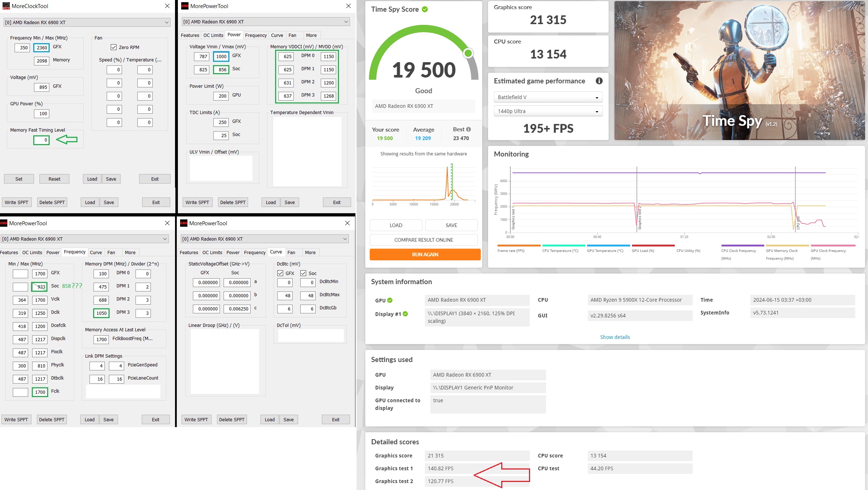Open the 1440p Ultra resolution dropdown
This screenshot has width=868, height=490.
[548, 111]
